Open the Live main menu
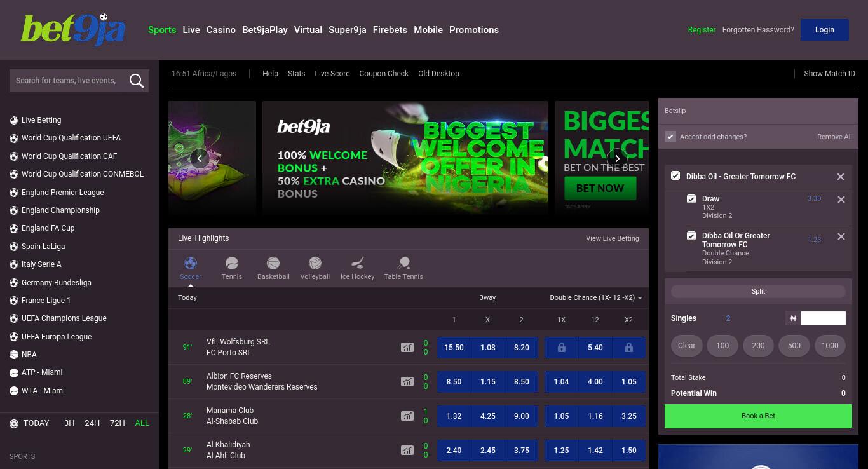 pyautogui.click(x=191, y=30)
